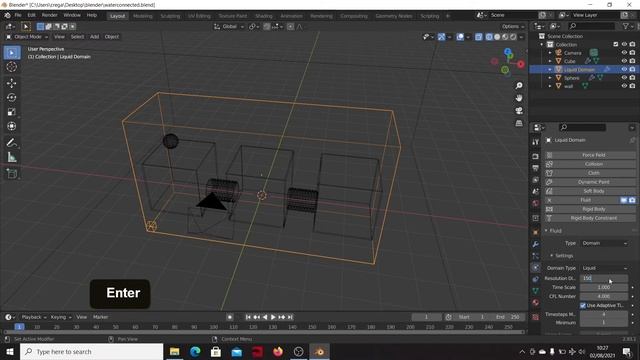Switch to the Shading workspace tab
The image size is (640, 360).
click(x=264, y=16)
